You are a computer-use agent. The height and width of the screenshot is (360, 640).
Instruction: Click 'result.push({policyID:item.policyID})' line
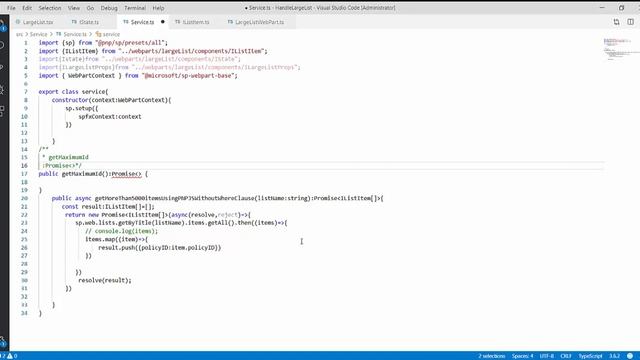pyautogui.click(x=160, y=248)
